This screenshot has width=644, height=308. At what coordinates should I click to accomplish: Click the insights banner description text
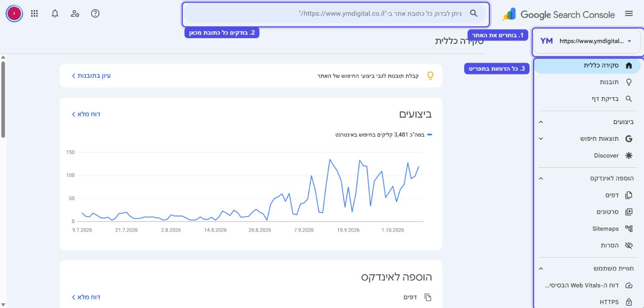(368, 76)
